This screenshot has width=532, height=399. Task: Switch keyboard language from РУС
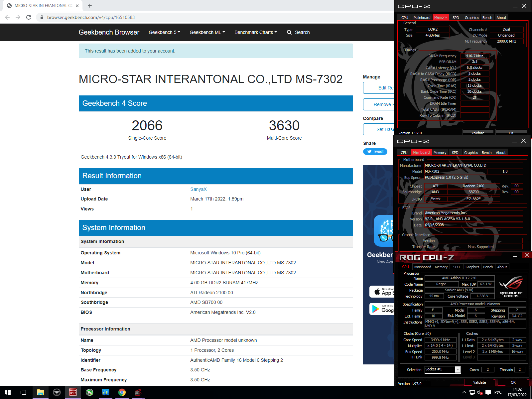(498, 392)
